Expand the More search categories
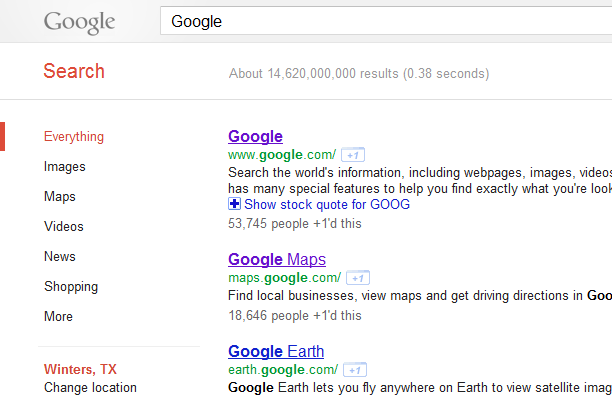612x397 pixels. (x=58, y=316)
